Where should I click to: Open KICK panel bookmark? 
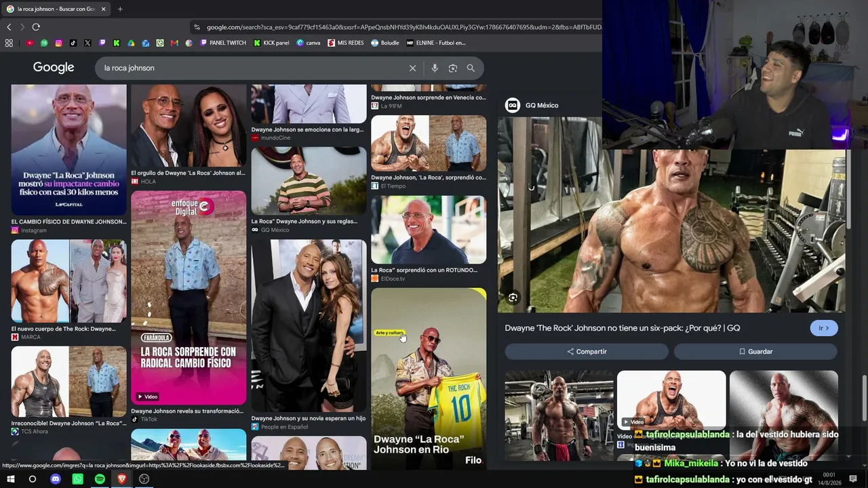click(x=271, y=43)
